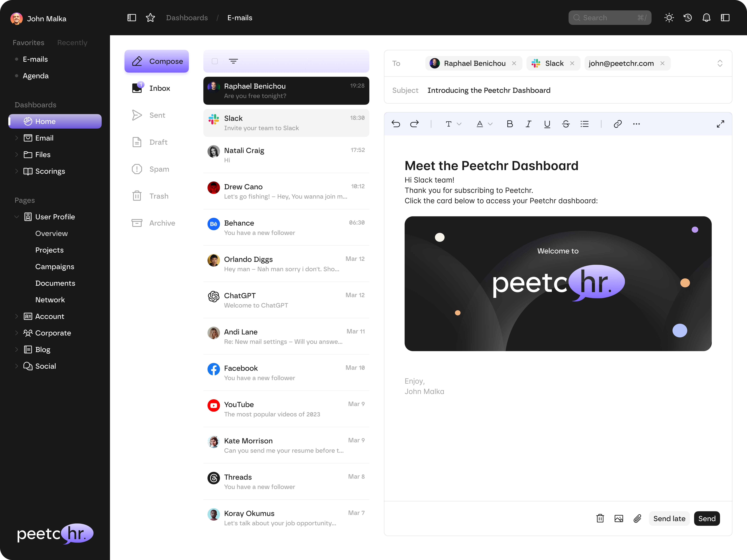
Task: Click the Send button
Action: pyautogui.click(x=707, y=519)
